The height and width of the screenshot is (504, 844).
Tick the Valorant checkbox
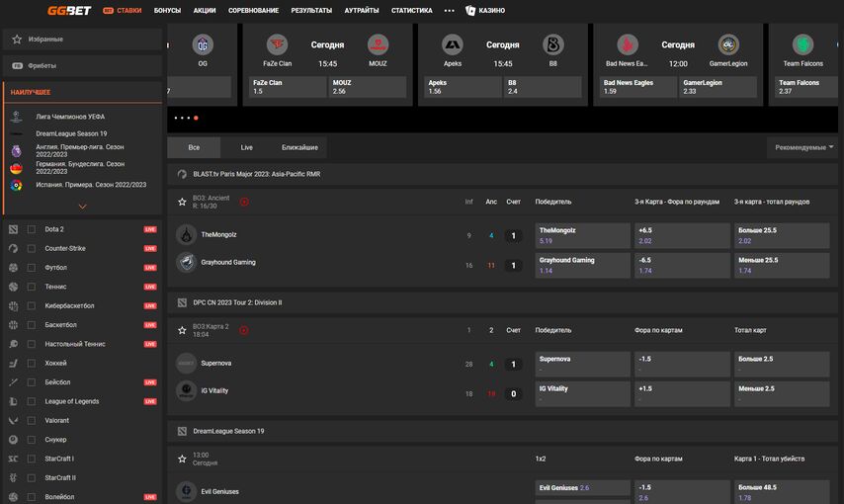click(x=32, y=421)
